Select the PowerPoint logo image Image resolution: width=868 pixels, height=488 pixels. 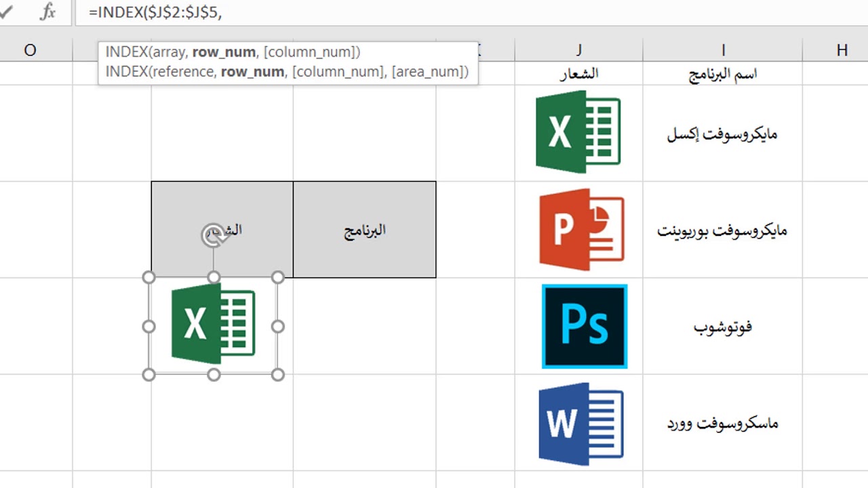click(581, 230)
